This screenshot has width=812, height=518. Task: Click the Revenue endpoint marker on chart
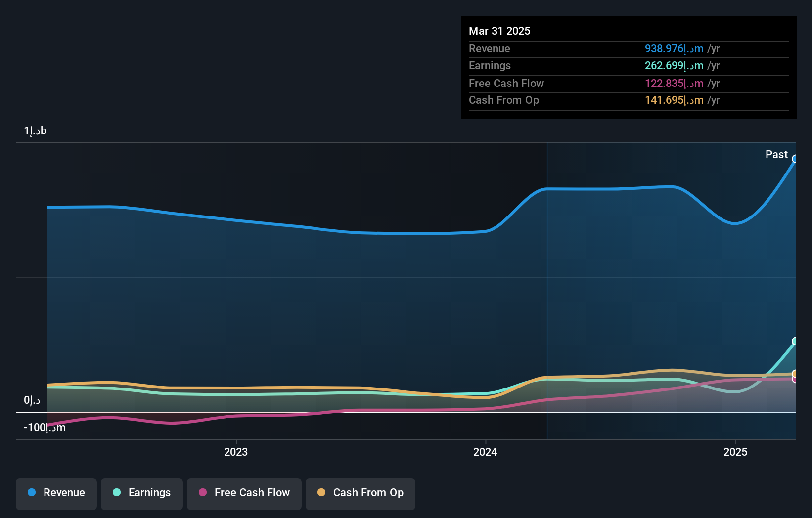(795, 159)
